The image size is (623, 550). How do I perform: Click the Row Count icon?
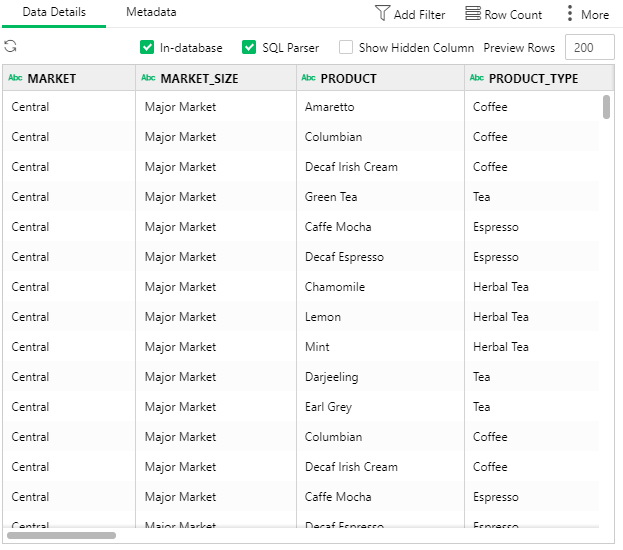point(472,14)
